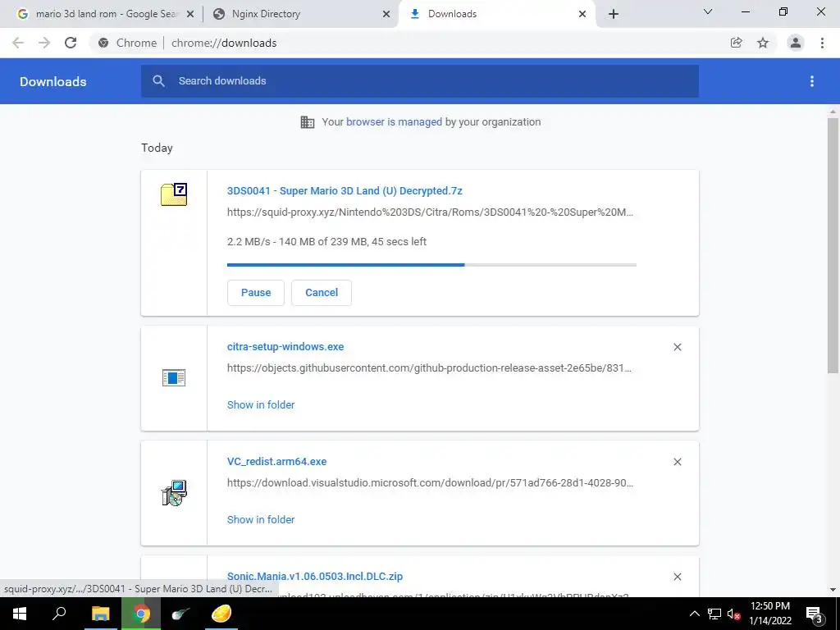This screenshot has height=630, width=840.
Task: Open the VC_redist.arm64.exe file link
Action: (277, 461)
